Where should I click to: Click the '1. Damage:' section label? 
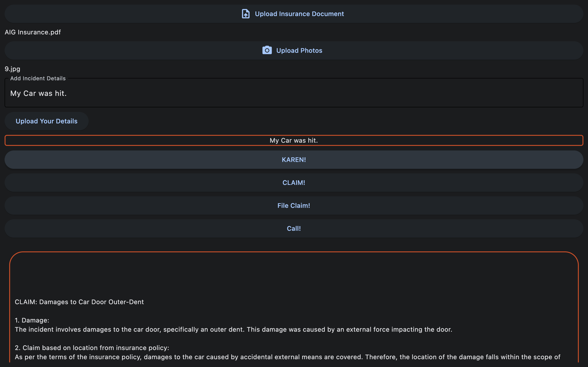(32, 320)
